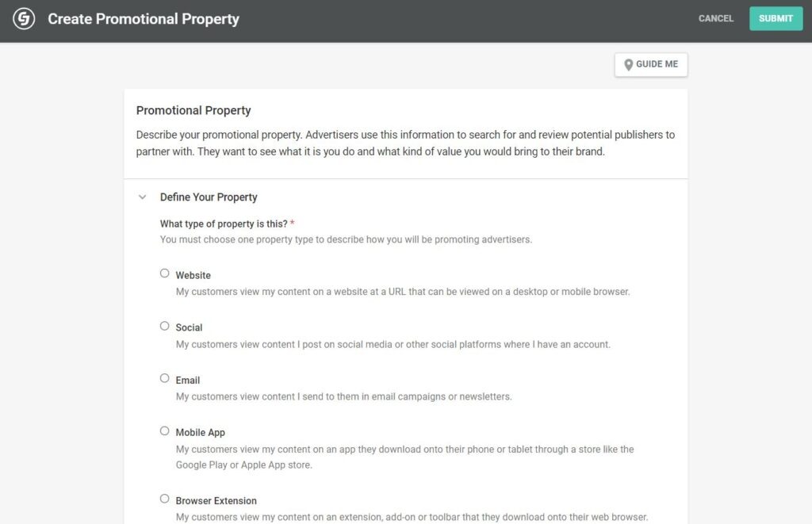The image size is (812, 524).
Task: Click the Email description about campaigns or newsletters
Action: 343,396
